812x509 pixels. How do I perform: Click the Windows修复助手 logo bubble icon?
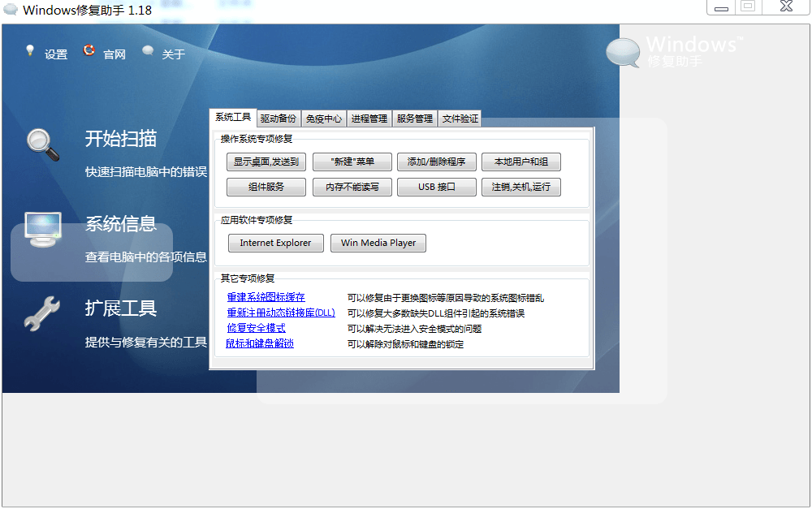click(623, 52)
